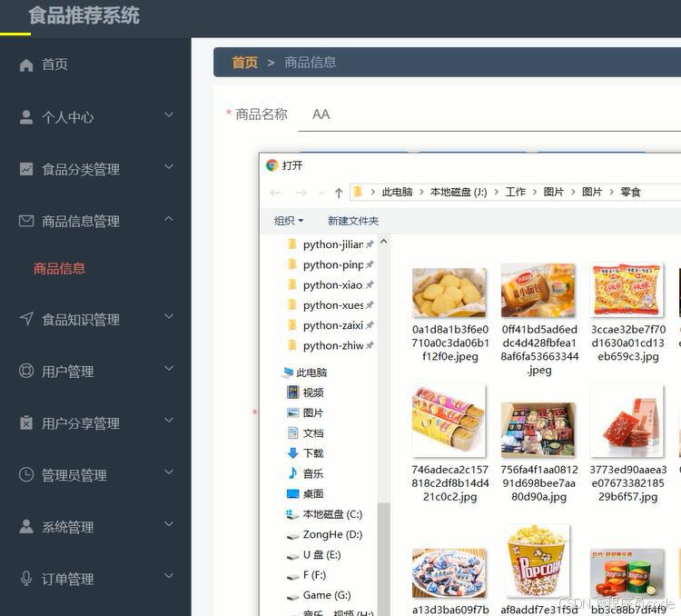Click 本地磁盘 (J:) in the address path

[x=459, y=192]
